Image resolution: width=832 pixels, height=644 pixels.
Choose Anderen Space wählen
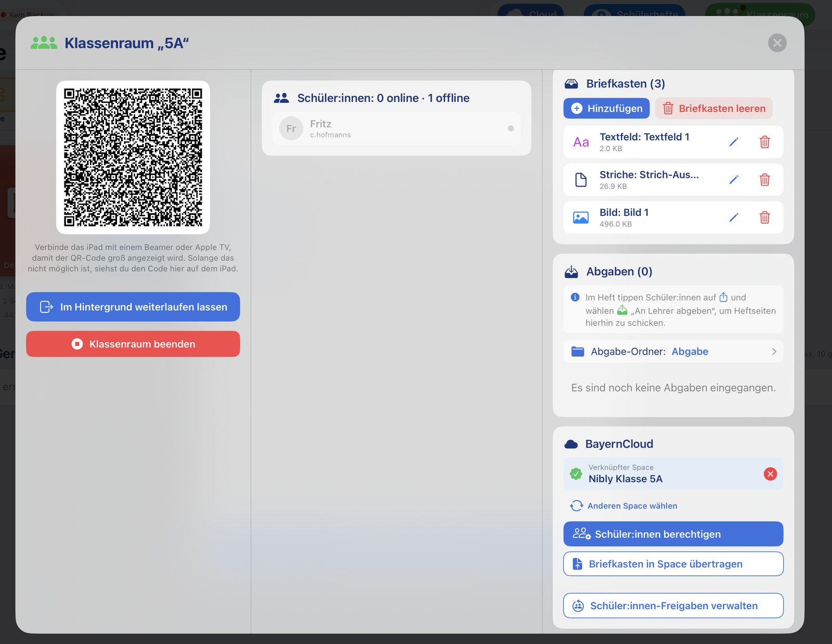pyautogui.click(x=623, y=506)
